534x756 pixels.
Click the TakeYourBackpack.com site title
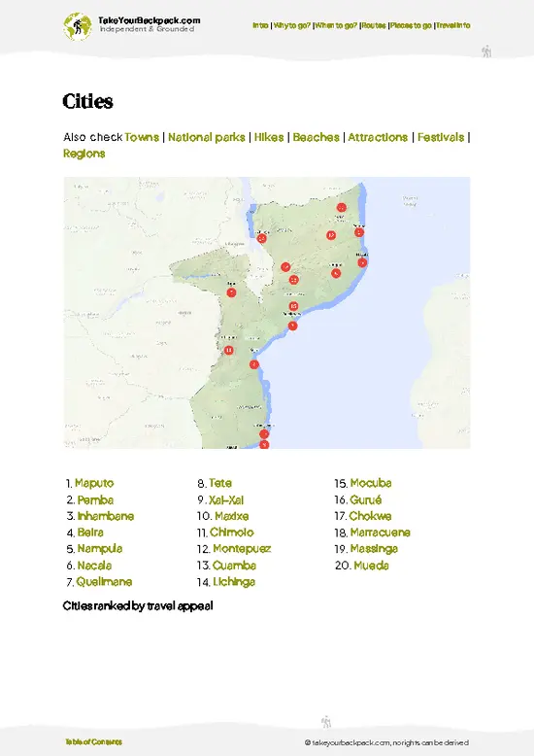149,20
